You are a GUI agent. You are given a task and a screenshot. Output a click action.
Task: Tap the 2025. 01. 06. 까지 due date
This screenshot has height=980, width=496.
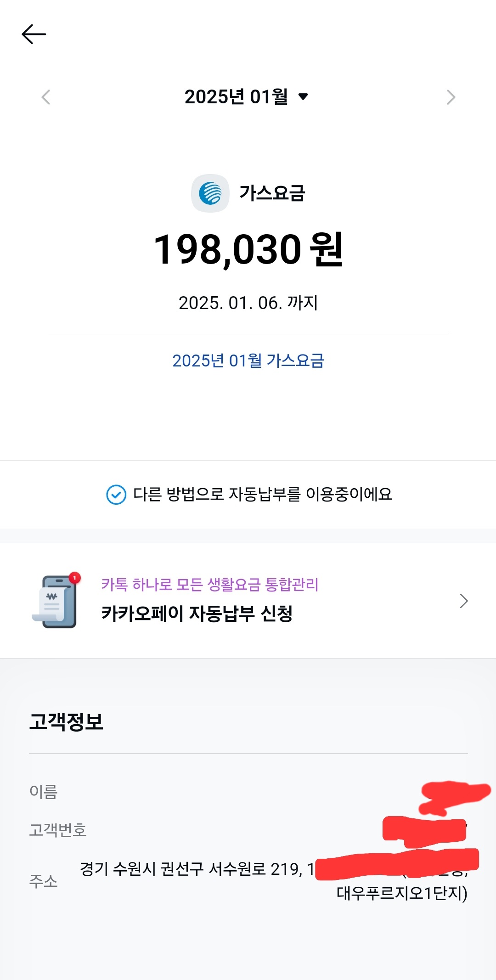pos(248,303)
